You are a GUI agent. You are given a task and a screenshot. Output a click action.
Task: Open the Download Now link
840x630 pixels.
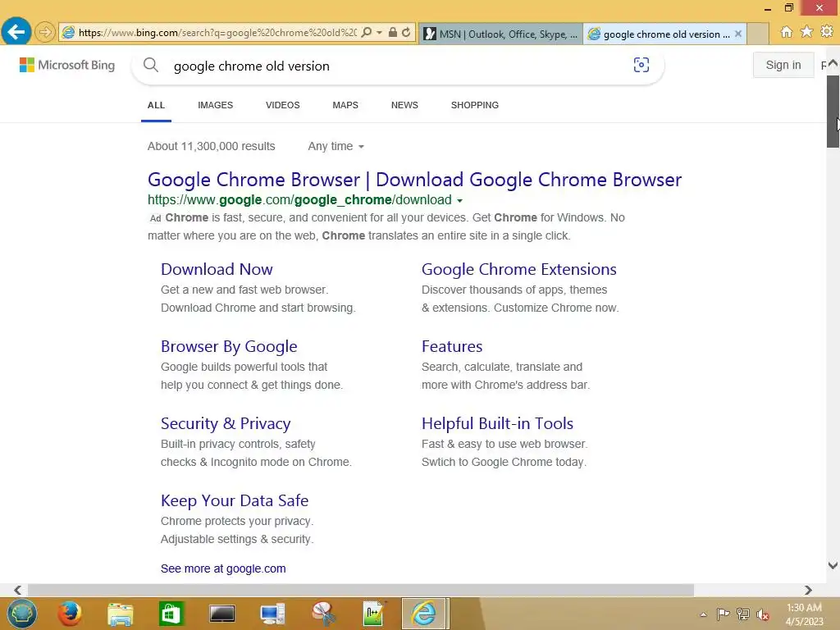tap(217, 269)
